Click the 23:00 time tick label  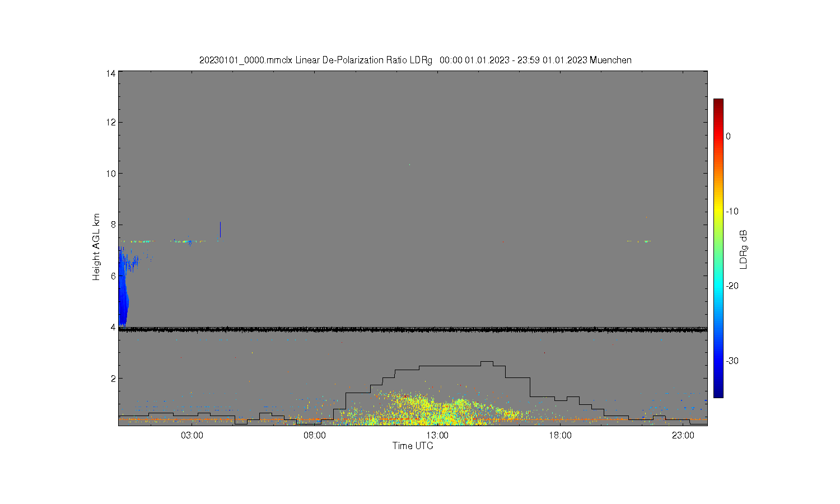683,436
